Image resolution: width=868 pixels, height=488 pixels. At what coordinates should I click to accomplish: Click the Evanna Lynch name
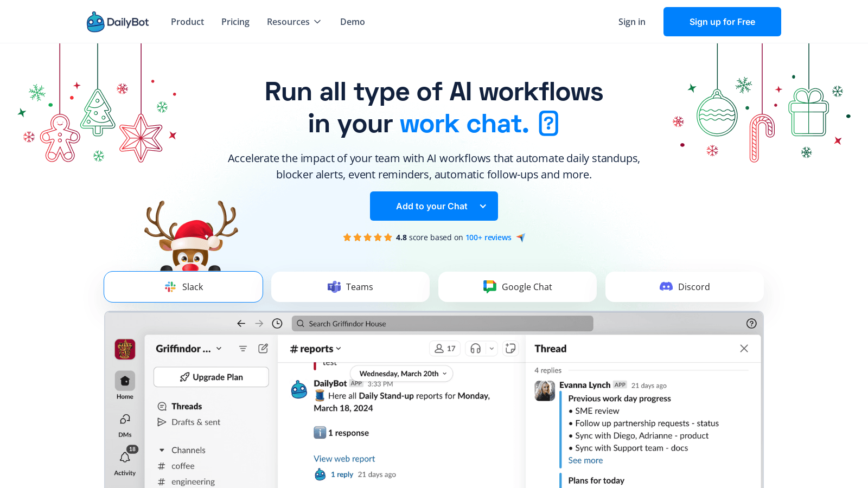point(585,385)
